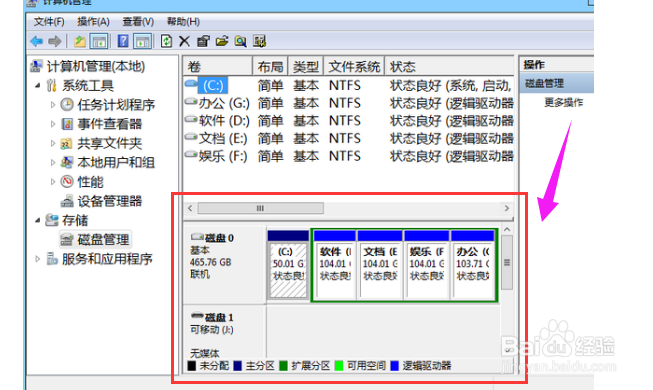Open the 文件(F) menu

point(49,21)
